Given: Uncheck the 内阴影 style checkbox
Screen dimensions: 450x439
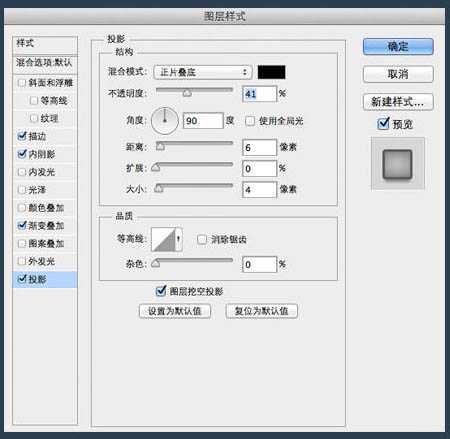Looking at the screenshot, I should pyautogui.click(x=22, y=154).
